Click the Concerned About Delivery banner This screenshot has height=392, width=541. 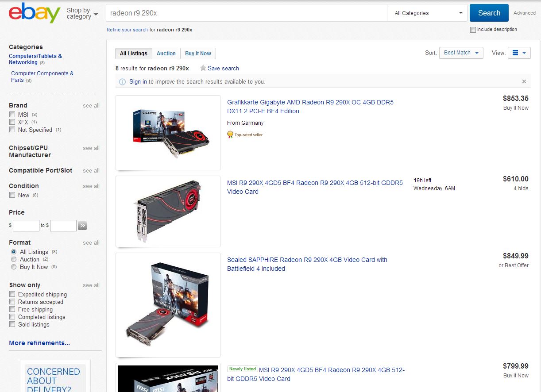55,376
